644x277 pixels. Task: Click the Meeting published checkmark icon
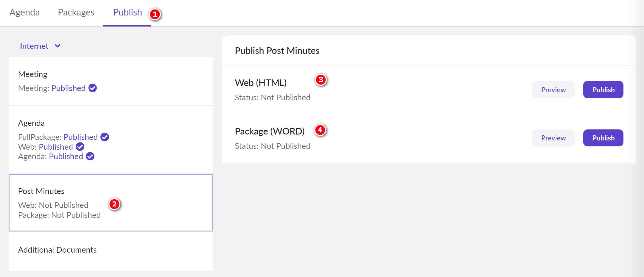(93, 88)
